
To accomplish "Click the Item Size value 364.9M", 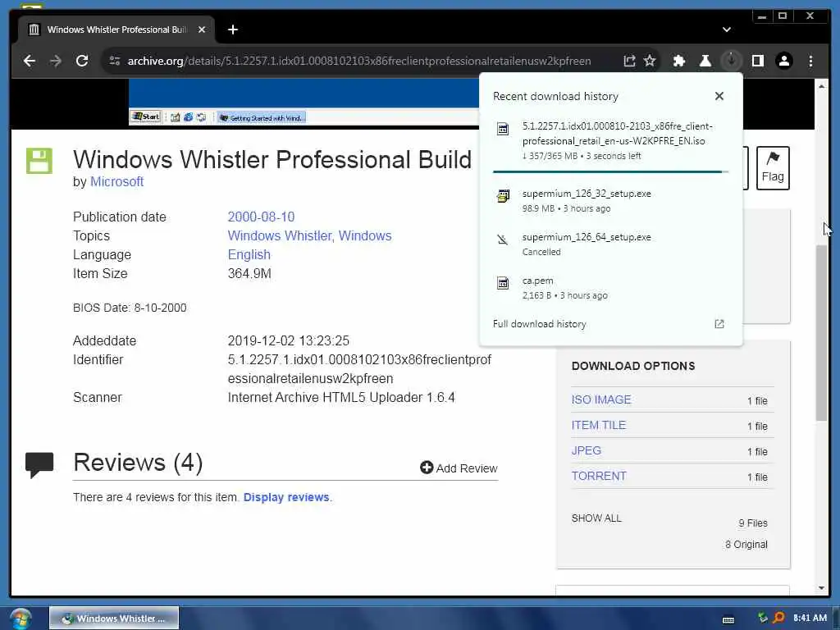I will pos(249,274).
